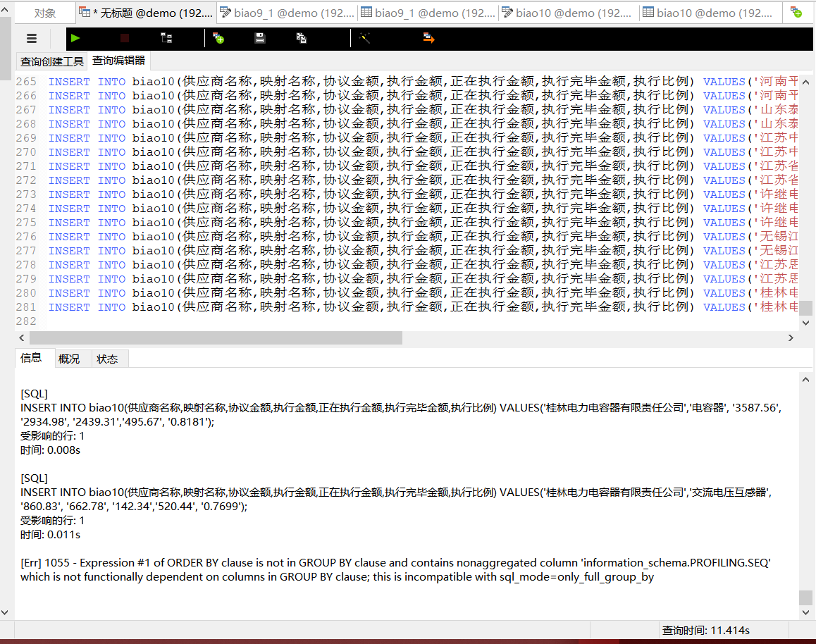Click the '时间: 0.011s' message line
The image size is (816, 644).
point(50,534)
